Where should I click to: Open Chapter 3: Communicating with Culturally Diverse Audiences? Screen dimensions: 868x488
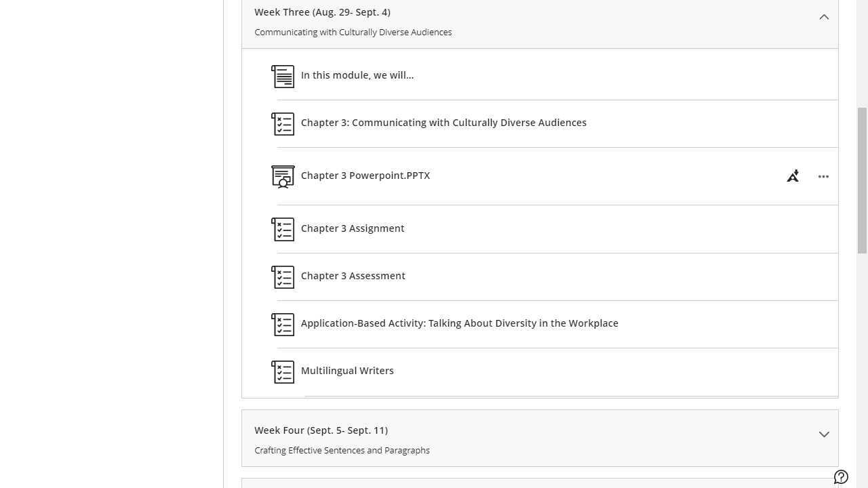click(443, 123)
